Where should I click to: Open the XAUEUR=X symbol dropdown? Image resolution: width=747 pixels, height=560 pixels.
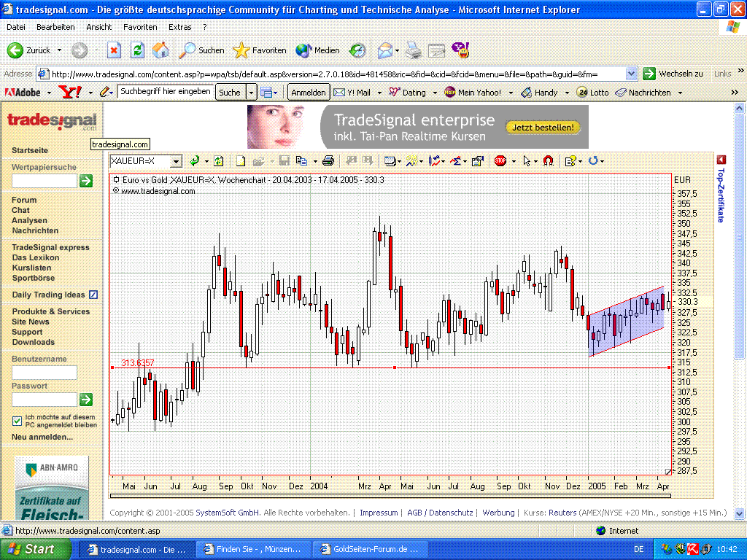pos(176,161)
